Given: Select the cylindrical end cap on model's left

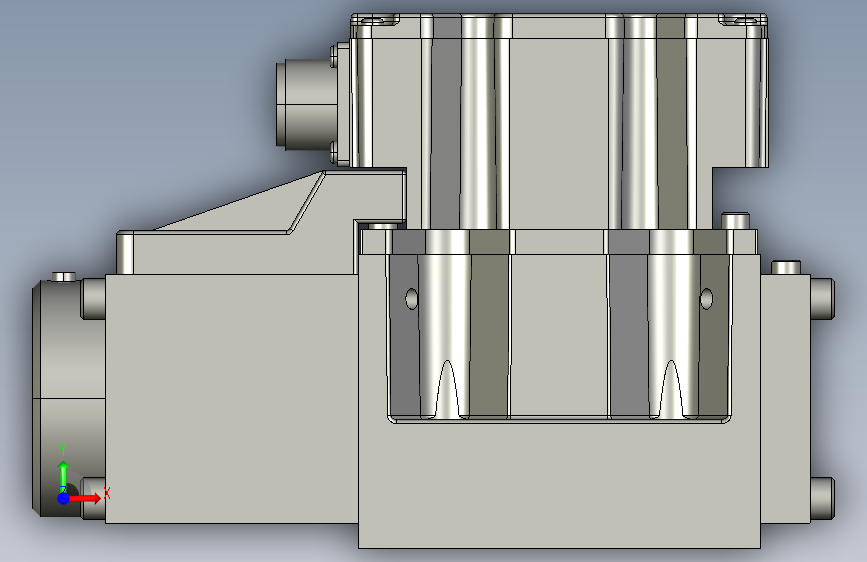Looking at the screenshot, I should (x=69, y=398).
